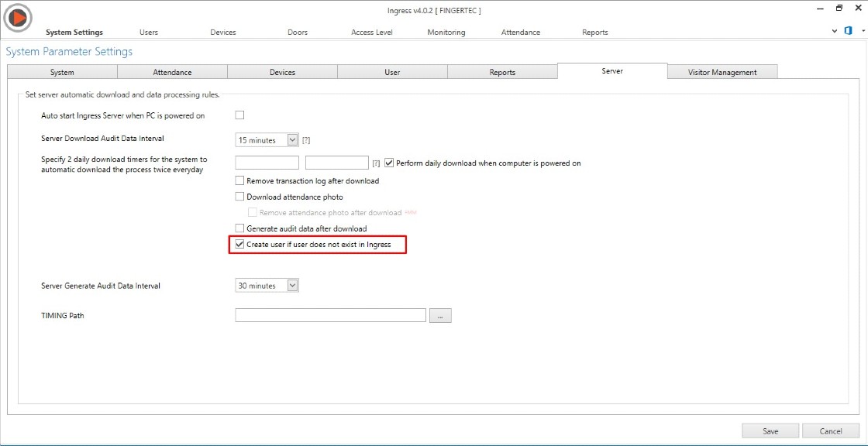Tick Remove attendance photo after download
The height and width of the screenshot is (446, 868).
pos(253,212)
